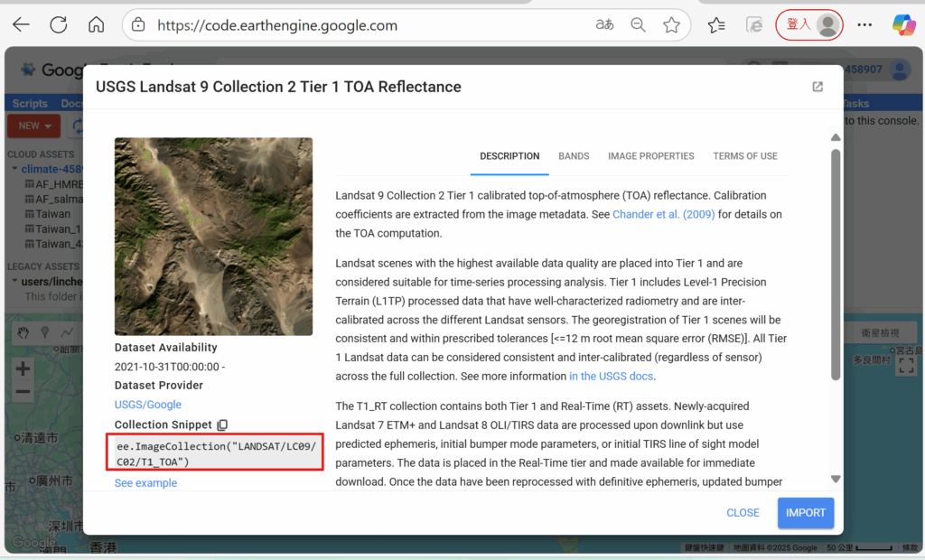The height and width of the screenshot is (560, 925).
Task: Select the AF_salma asset
Action: coord(53,200)
